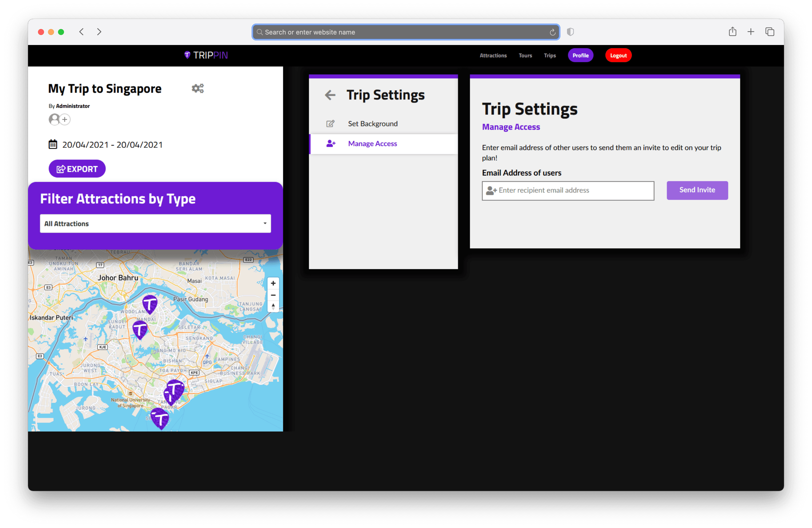
Task: Click the back arrow in Trip Settings
Action: [330, 95]
